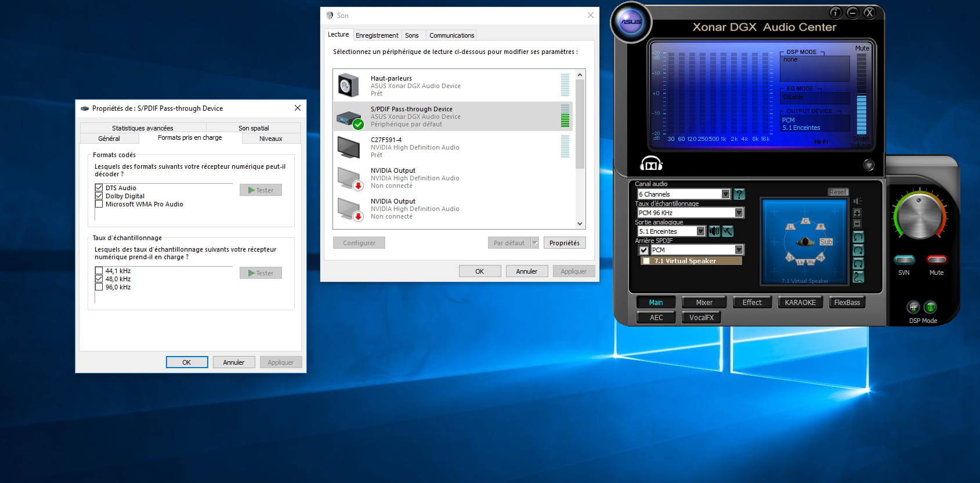Click Annuler in the Son window
Image resolution: width=980 pixels, height=483 pixels.
527,271
